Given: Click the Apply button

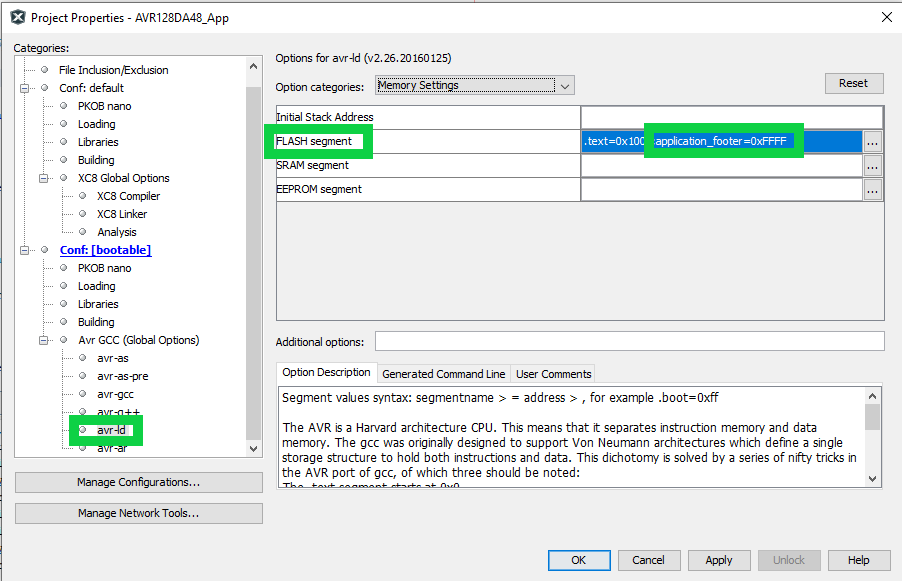Looking at the screenshot, I should [718, 560].
